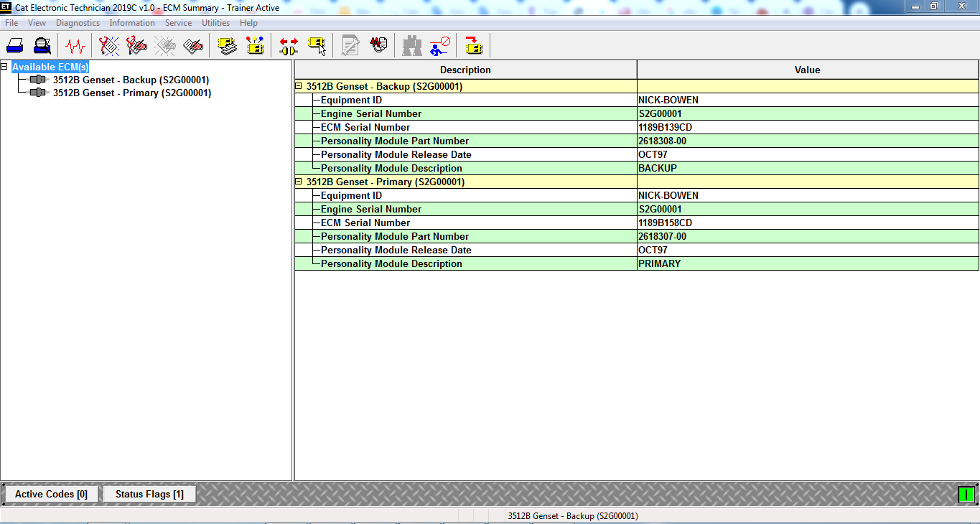Click the greyed Active Event Codes icon
This screenshot has height=524, width=980.
coord(164,46)
